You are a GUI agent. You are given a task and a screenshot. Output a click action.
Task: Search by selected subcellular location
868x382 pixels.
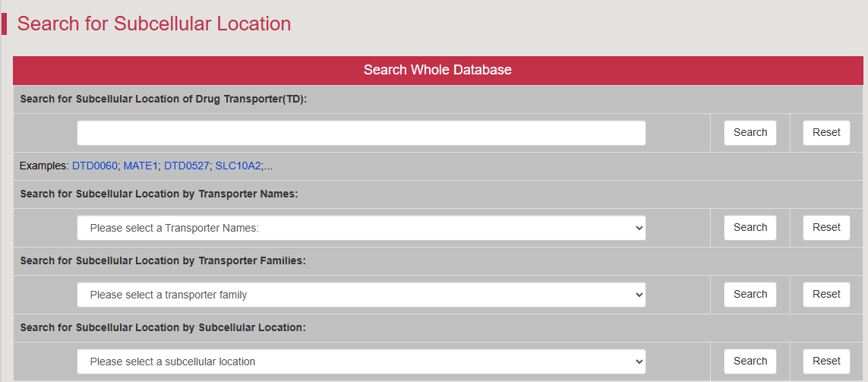point(750,361)
